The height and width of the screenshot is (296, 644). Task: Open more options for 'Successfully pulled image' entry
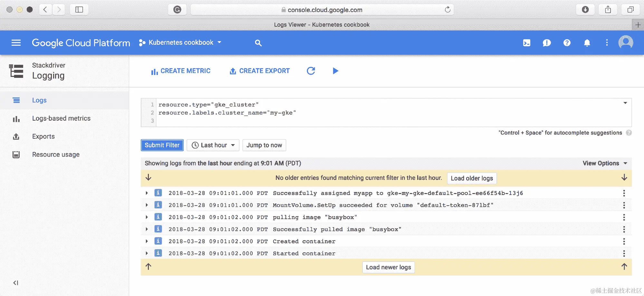[624, 229]
